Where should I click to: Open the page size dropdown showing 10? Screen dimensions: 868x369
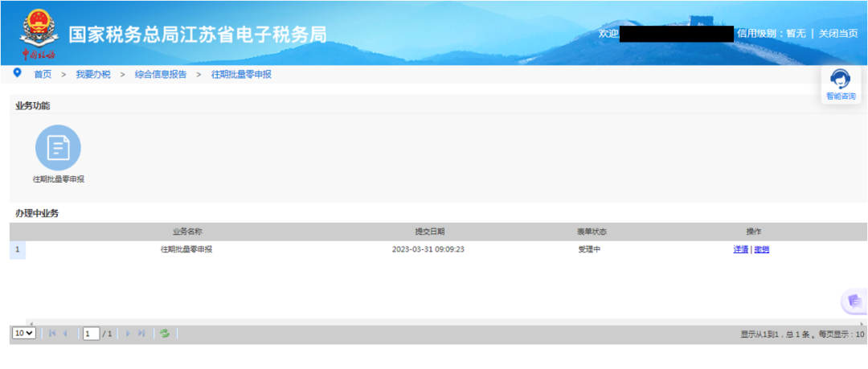point(24,333)
